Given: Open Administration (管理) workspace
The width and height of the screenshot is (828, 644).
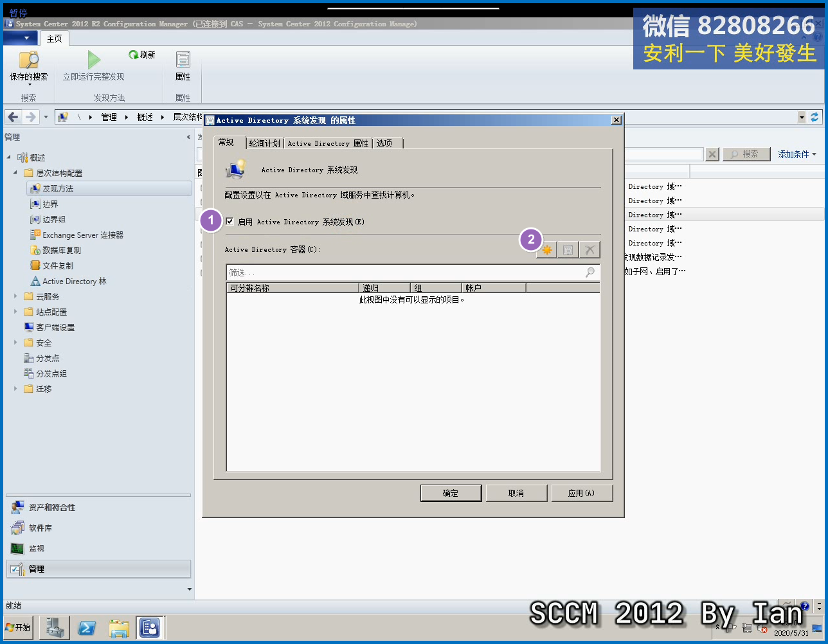Looking at the screenshot, I should click(x=99, y=569).
